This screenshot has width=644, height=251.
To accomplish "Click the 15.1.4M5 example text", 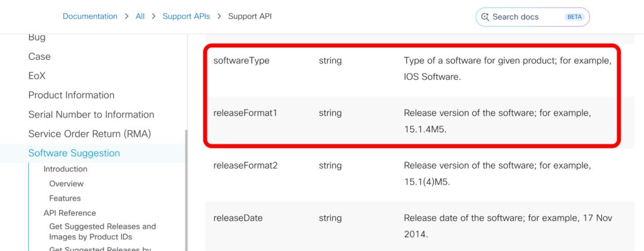I will click(x=425, y=130).
